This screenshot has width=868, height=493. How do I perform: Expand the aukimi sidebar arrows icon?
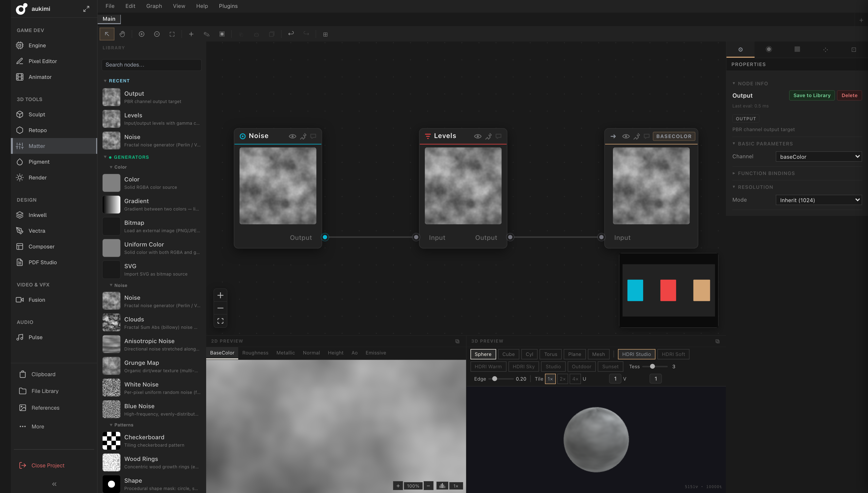click(x=86, y=9)
